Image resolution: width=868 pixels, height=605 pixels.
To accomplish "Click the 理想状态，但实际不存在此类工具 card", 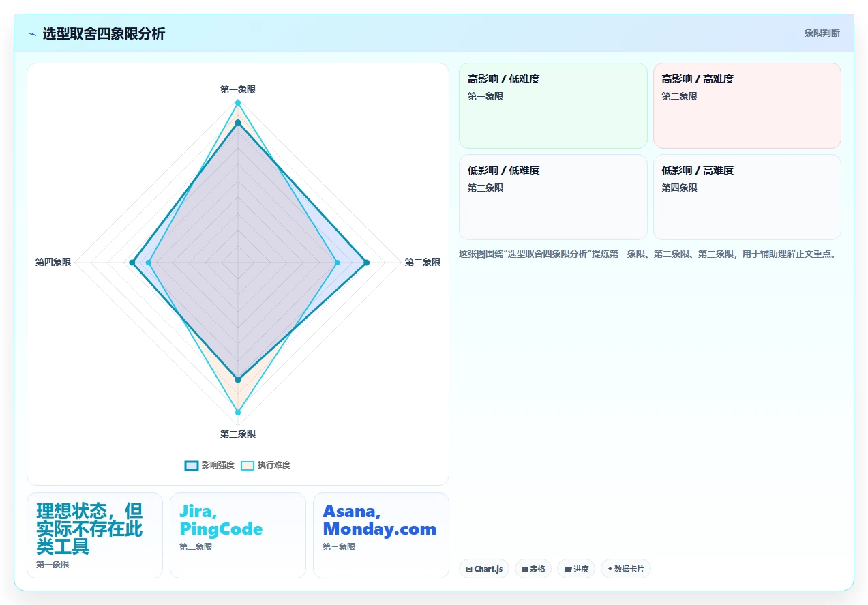I will [x=95, y=535].
